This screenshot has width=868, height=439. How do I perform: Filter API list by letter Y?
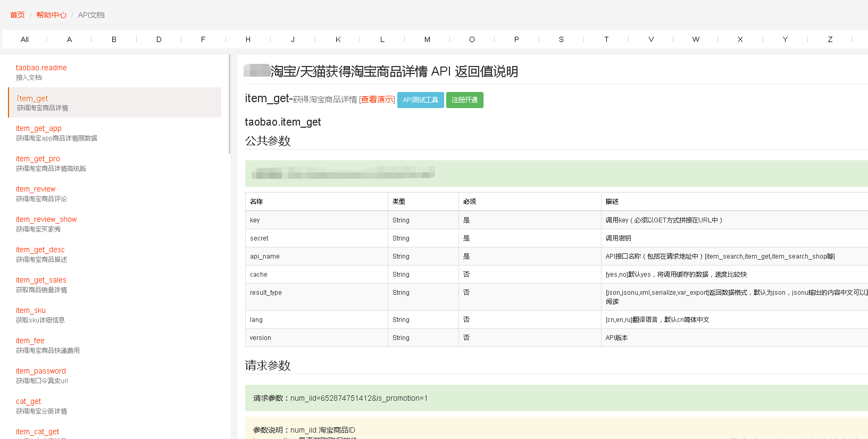[x=785, y=39]
